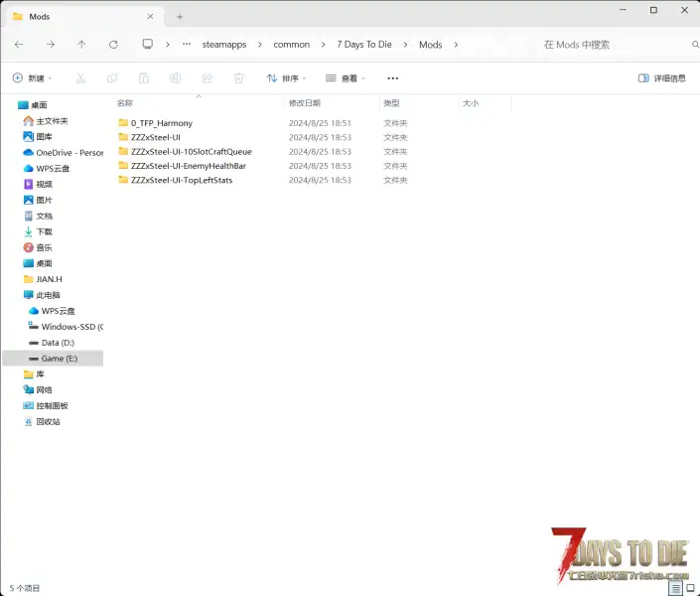
Task: Click the This PC monitor icon in address bar
Action: pos(147,44)
